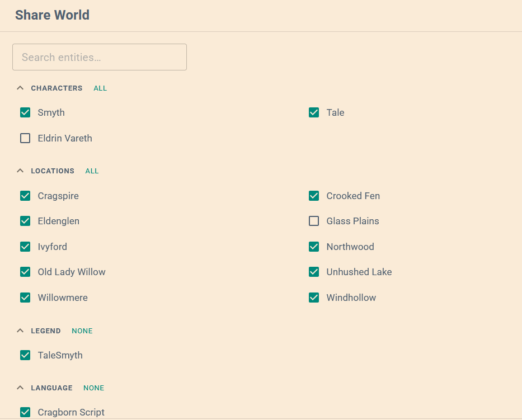Toggle the Willowmere checkbox
Image resolution: width=522 pixels, height=420 pixels.
click(25, 298)
